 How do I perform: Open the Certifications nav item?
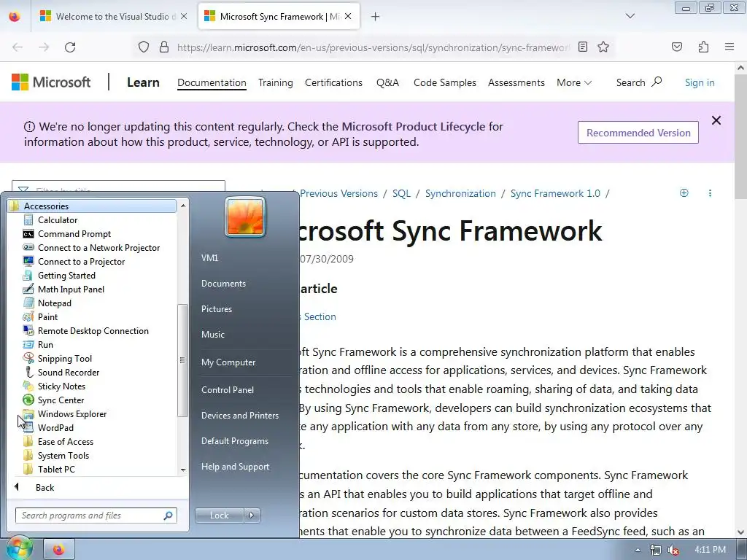coord(333,82)
